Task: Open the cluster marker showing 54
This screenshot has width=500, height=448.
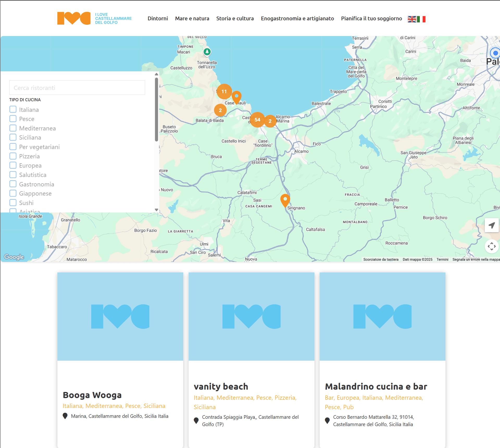Action: (257, 120)
